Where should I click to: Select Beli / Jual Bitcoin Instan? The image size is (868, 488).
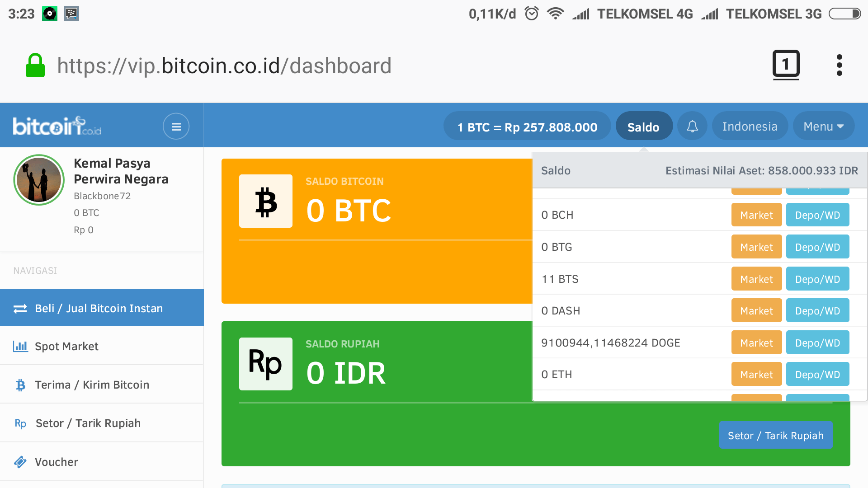[99, 308]
